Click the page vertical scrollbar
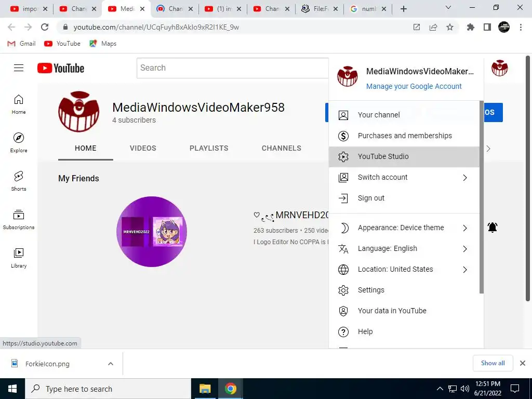Screen dimensions: 532x399 click(528, 178)
